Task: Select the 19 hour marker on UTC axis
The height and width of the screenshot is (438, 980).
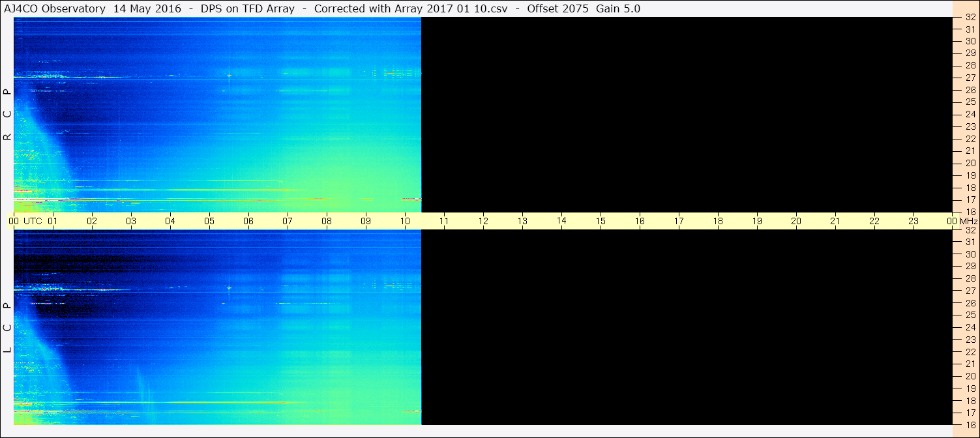Action: click(x=757, y=221)
